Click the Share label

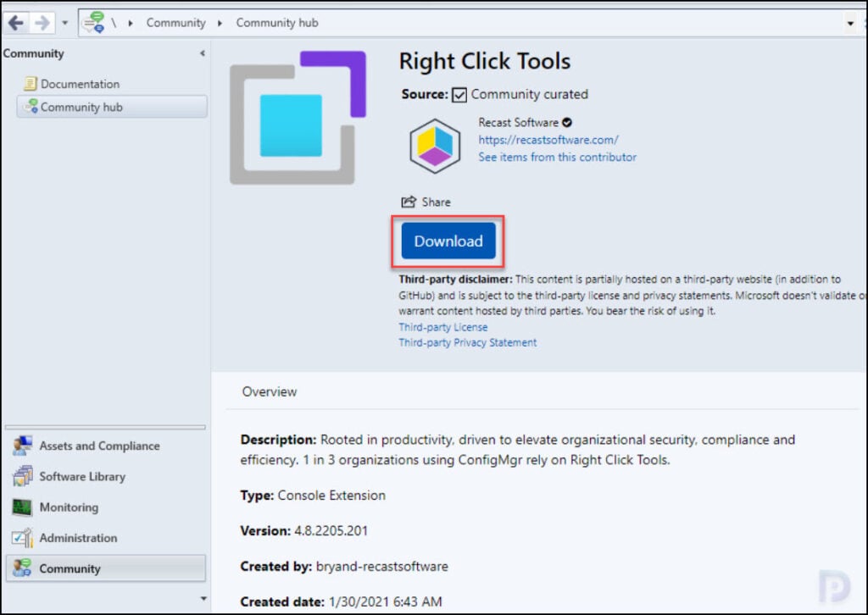437,202
